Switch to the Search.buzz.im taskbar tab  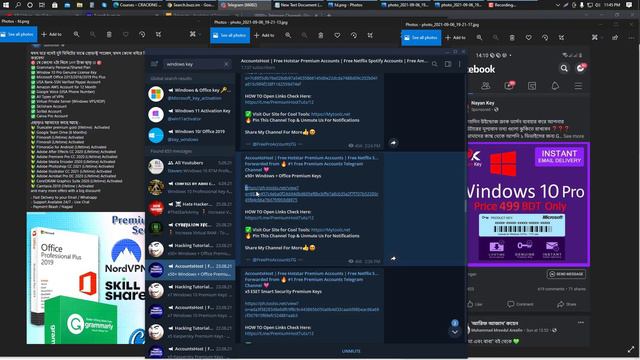(191, 5)
